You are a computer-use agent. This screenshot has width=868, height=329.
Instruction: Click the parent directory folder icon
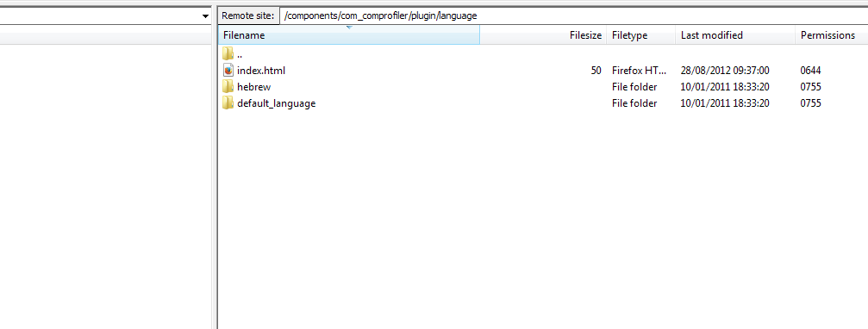(x=228, y=53)
